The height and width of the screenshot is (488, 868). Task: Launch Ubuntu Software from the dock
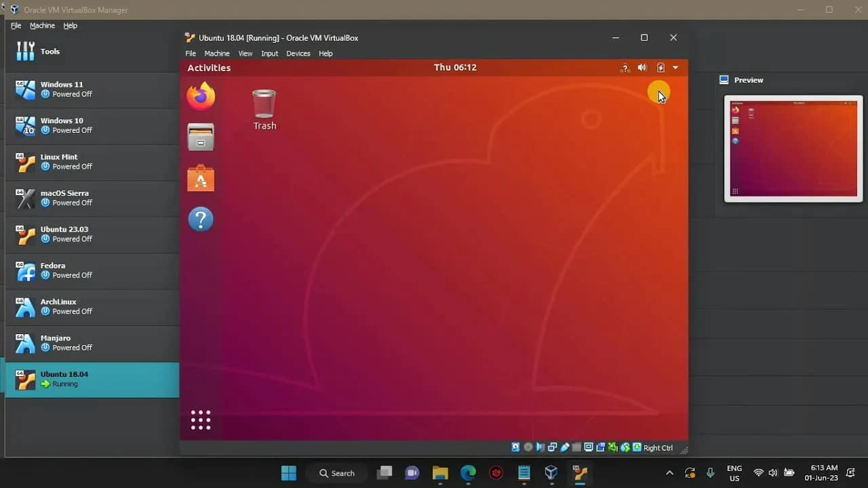201,178
